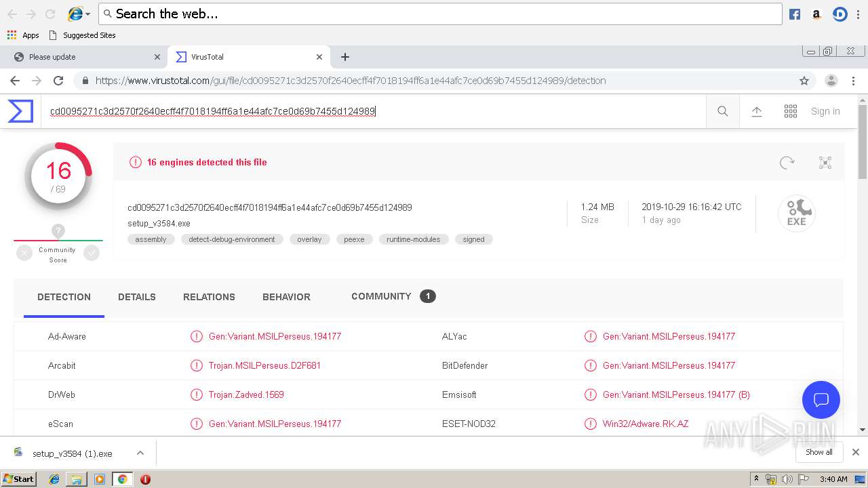The width and height of the screenshot is (868, 488).
Task: Show hidden system tray icons
Action: pos(757,479)
